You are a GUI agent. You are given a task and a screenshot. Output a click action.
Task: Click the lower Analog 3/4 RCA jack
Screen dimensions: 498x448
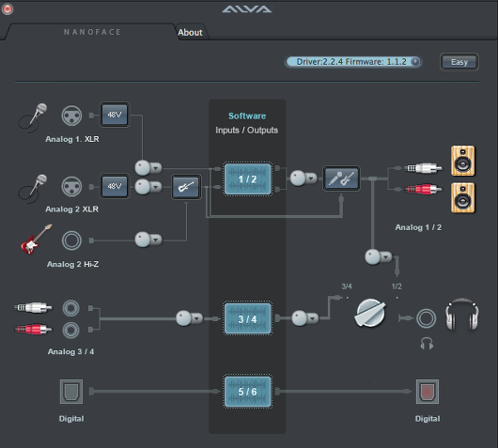(70, 331)
